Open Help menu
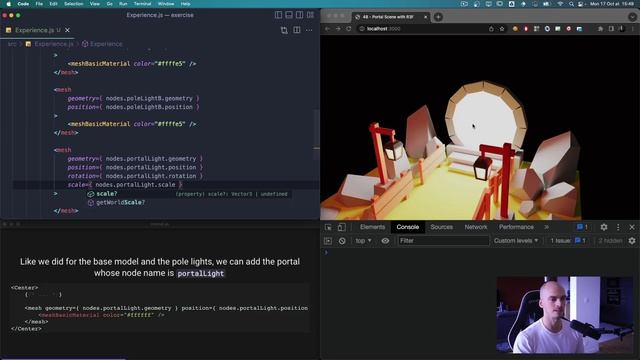Screen dimensions: 640x360 pos(185,4)
